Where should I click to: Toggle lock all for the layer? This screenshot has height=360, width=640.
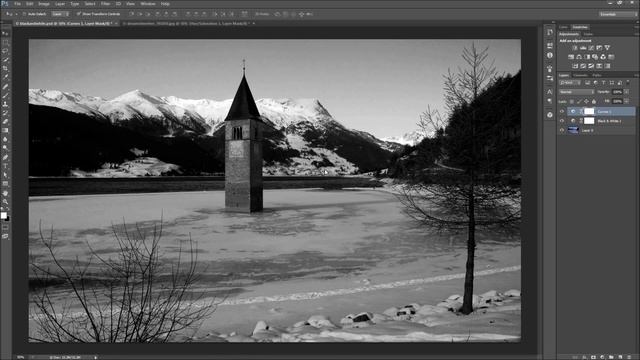point(594,101)
